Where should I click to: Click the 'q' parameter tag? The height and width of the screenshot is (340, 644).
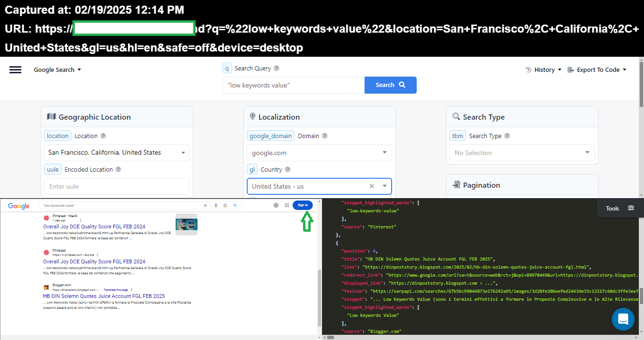(227, 68)
